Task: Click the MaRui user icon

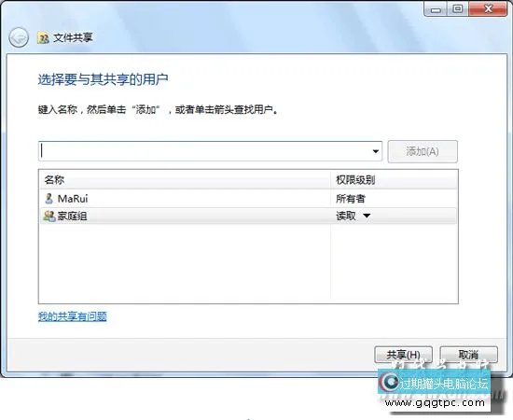Action: [x=49, y=199]
